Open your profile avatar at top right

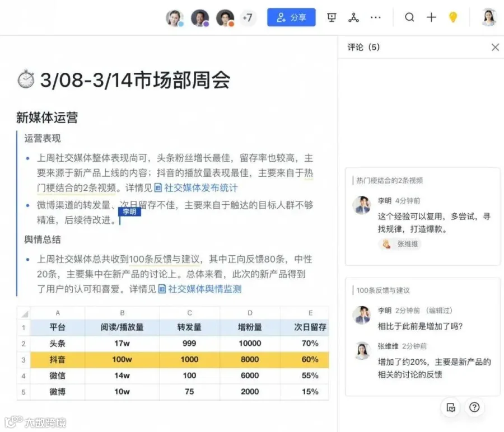[x=489, y=17]
